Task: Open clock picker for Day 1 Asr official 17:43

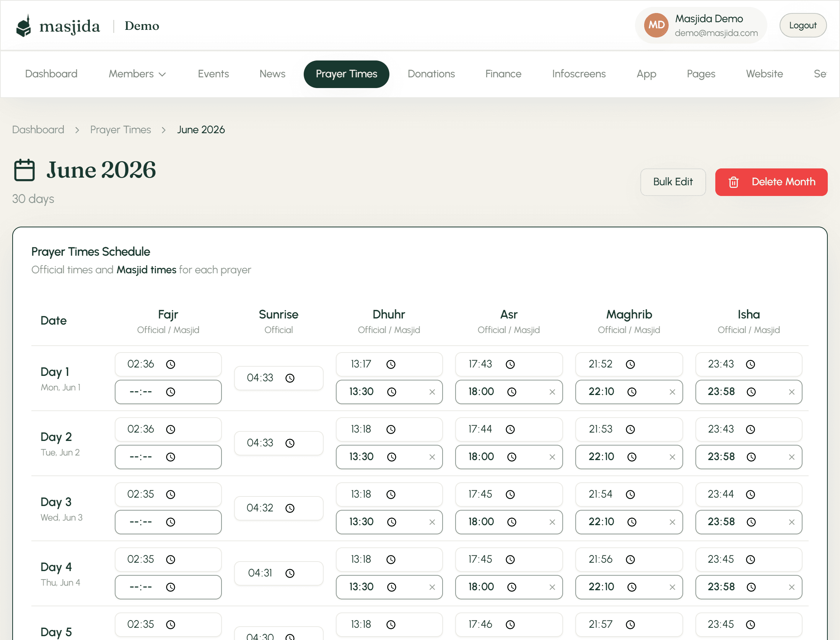Action: (510, 364)
